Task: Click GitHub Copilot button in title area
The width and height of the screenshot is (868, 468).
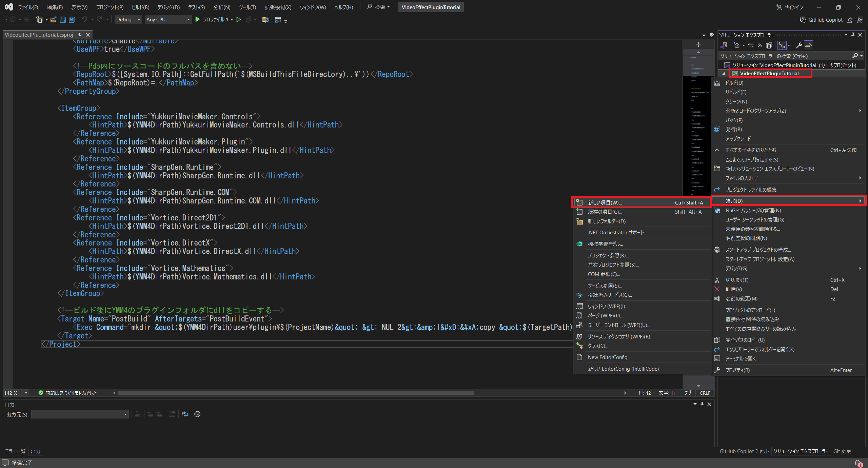Action: [x=821, y=20]
